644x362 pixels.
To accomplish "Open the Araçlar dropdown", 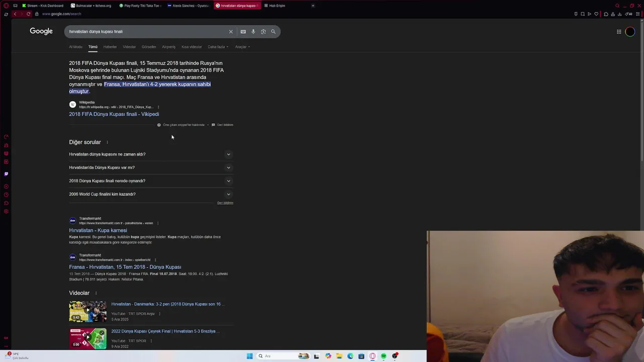I will (x=243, y=47).
